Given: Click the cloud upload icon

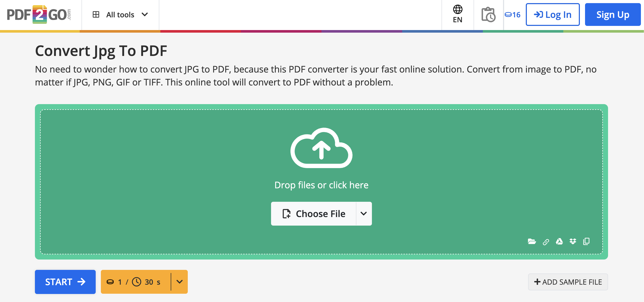Looking at the screenshot, I should [321, 148].
